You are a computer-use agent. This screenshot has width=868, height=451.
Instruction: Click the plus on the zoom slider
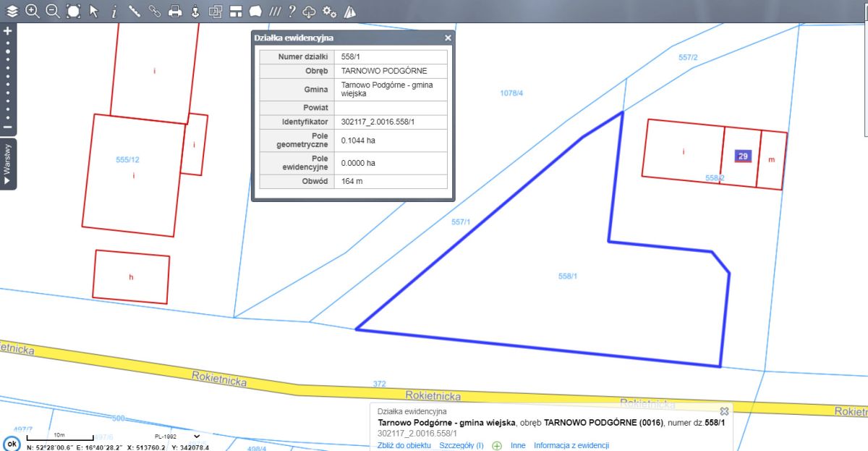coord(8,31)
